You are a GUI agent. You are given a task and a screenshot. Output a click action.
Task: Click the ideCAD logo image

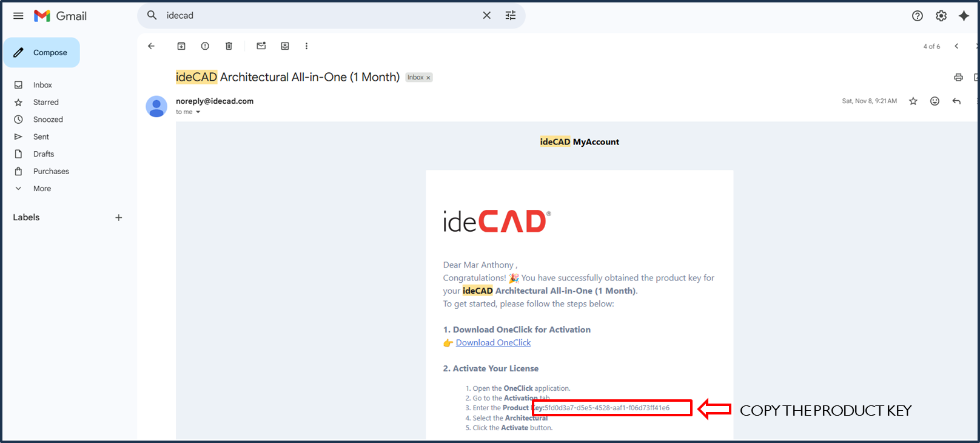[497, 221]
